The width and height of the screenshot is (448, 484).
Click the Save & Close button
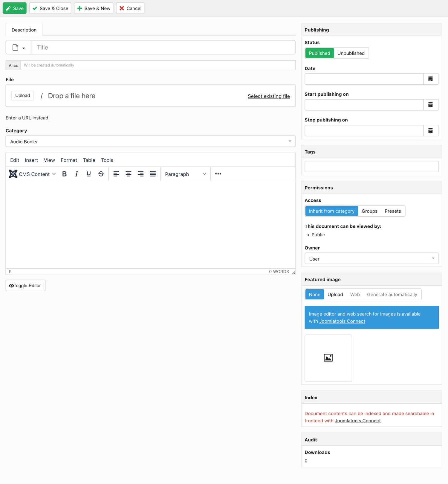click(50, 8)
